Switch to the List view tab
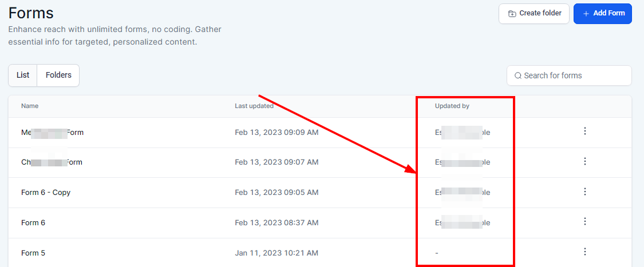Screen dimensions: 644x267 23,75
